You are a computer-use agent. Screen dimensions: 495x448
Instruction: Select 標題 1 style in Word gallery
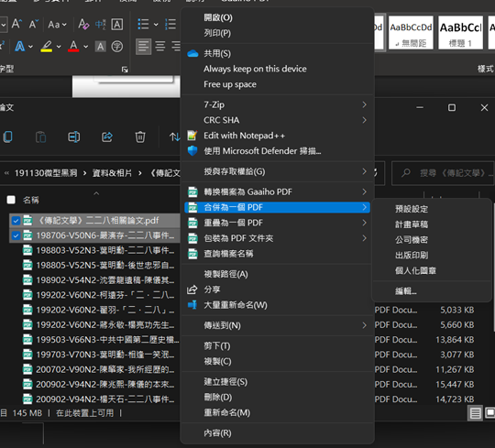460,33
